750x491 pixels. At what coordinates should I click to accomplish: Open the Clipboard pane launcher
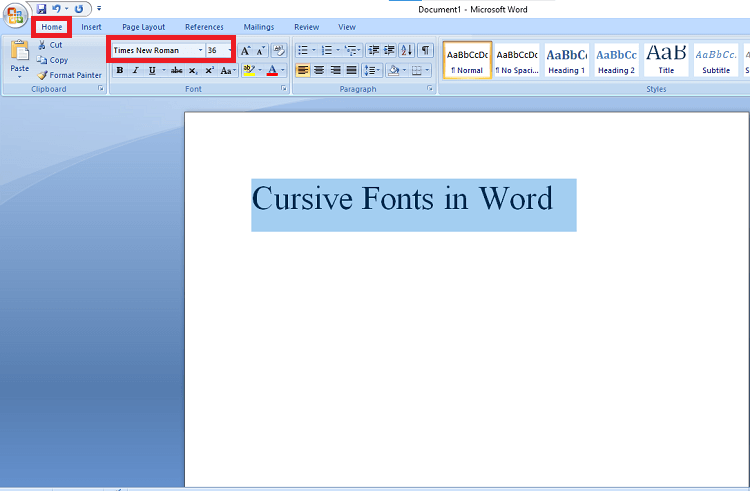tap(100, 88)
